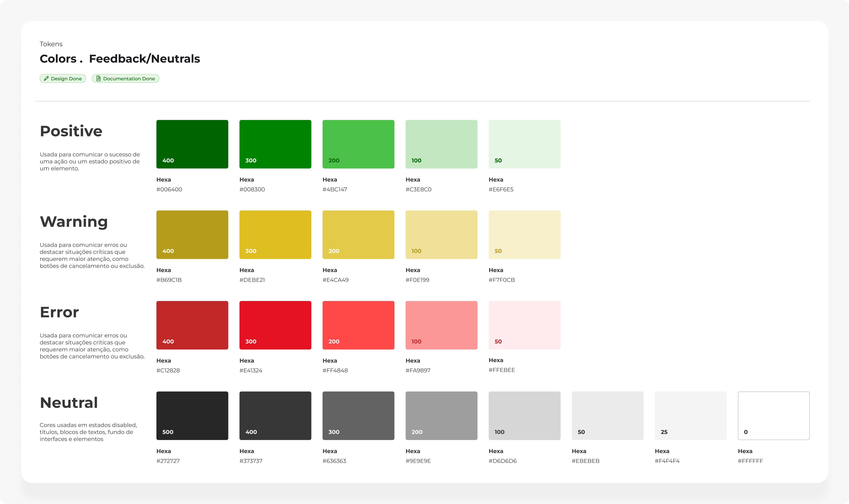
Task: Select the Warning 100 pale yellow swatch
Action: click(441, 234)
